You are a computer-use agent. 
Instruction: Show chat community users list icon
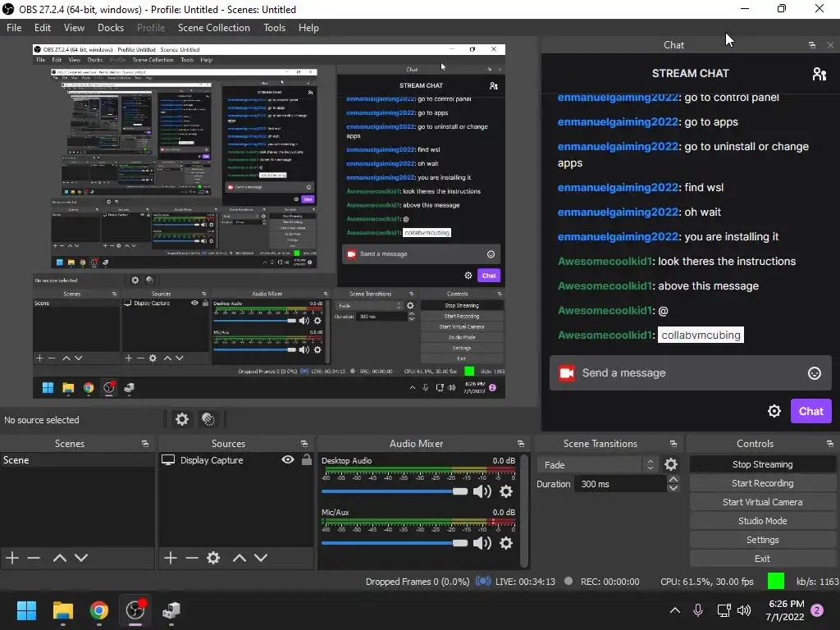[819, 73]
